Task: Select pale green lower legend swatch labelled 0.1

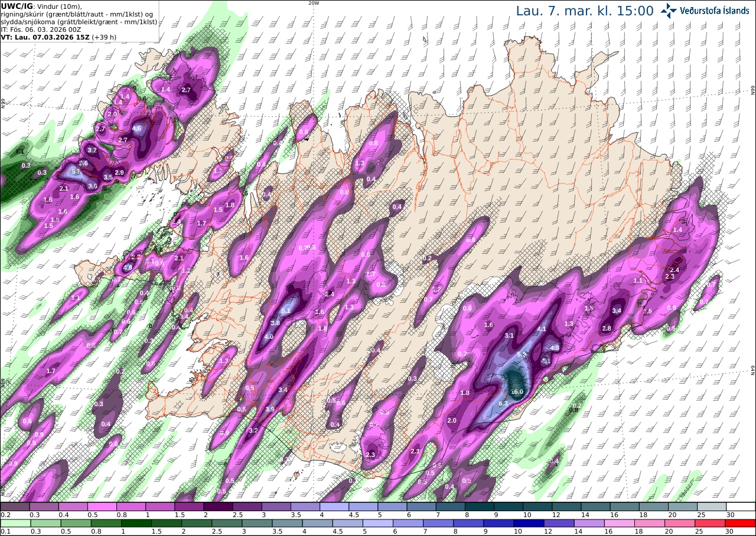Action: (x=15, y=523)
